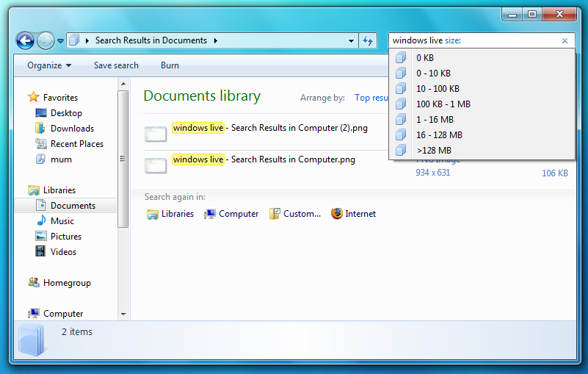Select Computer in the navigation pane
Image resolution: width=588 pixels, height=374 pixels.
[x=63, y=314]
